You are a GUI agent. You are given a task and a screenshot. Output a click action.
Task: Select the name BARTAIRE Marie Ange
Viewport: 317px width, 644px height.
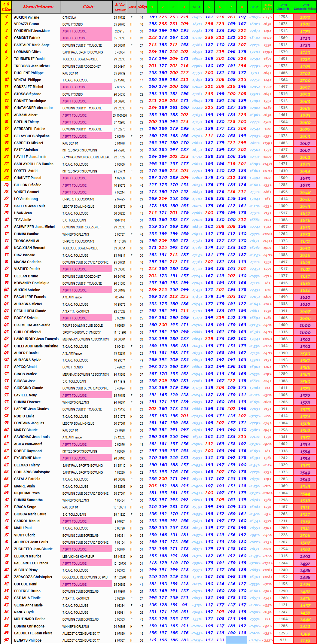32,45
